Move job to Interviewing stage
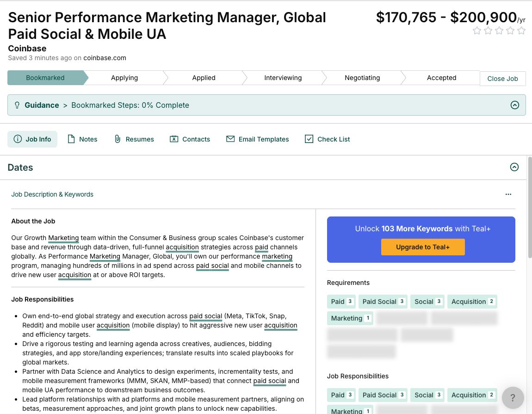 tap(283, 78)
